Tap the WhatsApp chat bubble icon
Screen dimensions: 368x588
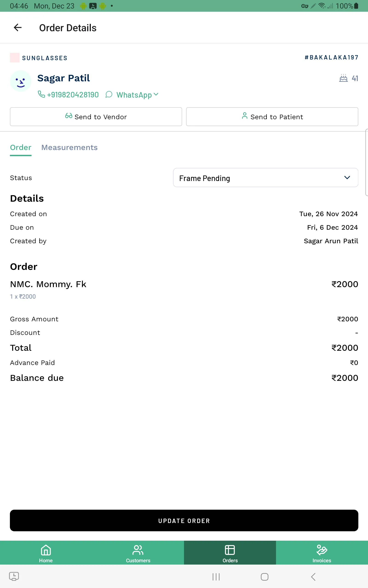[109, 94]
